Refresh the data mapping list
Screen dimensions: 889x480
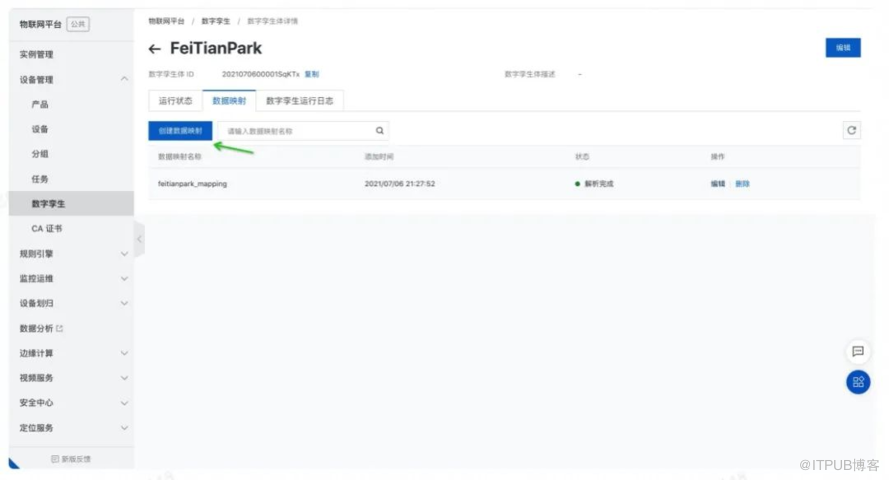[x=851, y=130]
